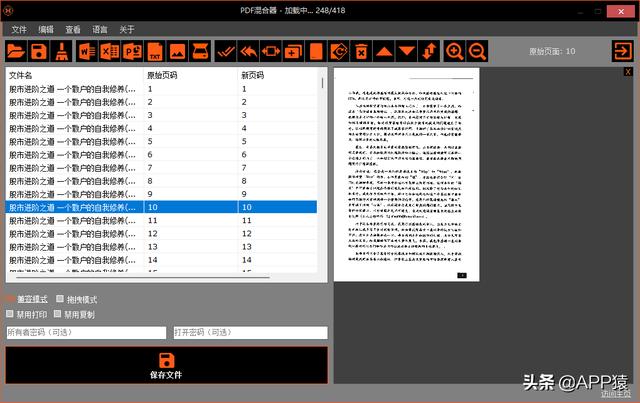Delete the selected page with the trash icon
640x403 pixels.
[361, 51]
